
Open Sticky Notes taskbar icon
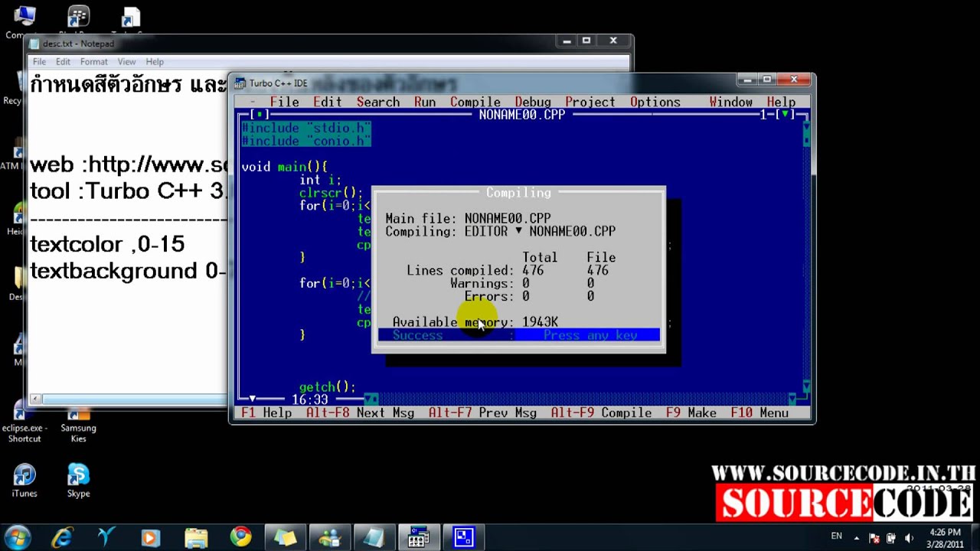(285, 538)
